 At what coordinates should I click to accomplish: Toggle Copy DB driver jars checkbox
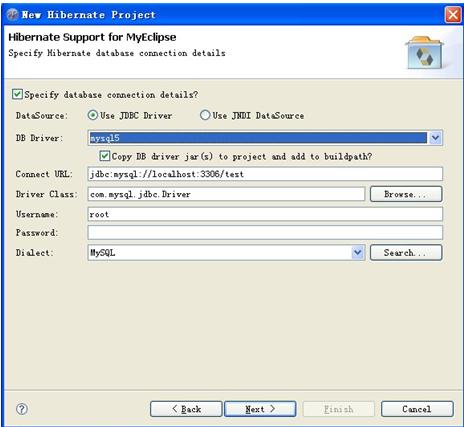coord(105,156)
